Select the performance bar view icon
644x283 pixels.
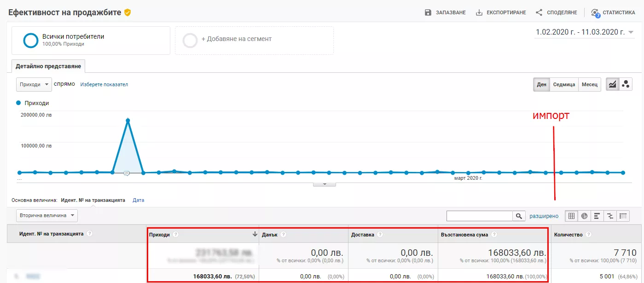click(597, 216)
